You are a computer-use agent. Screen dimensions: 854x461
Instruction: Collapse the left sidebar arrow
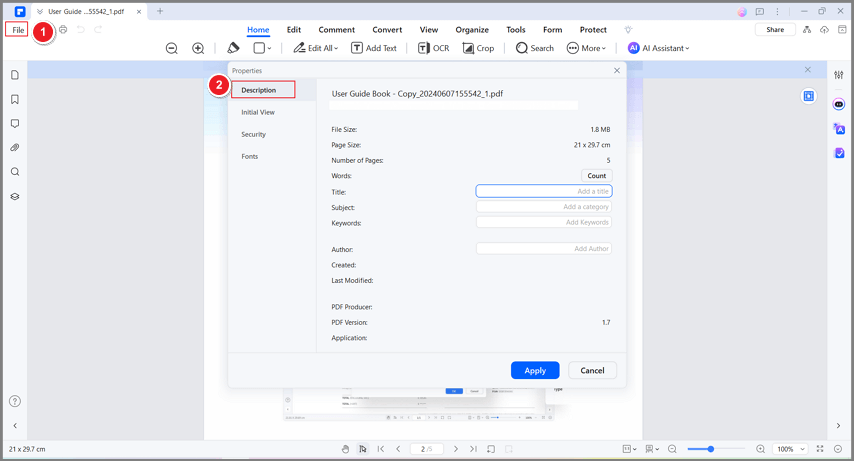[15, 426]
